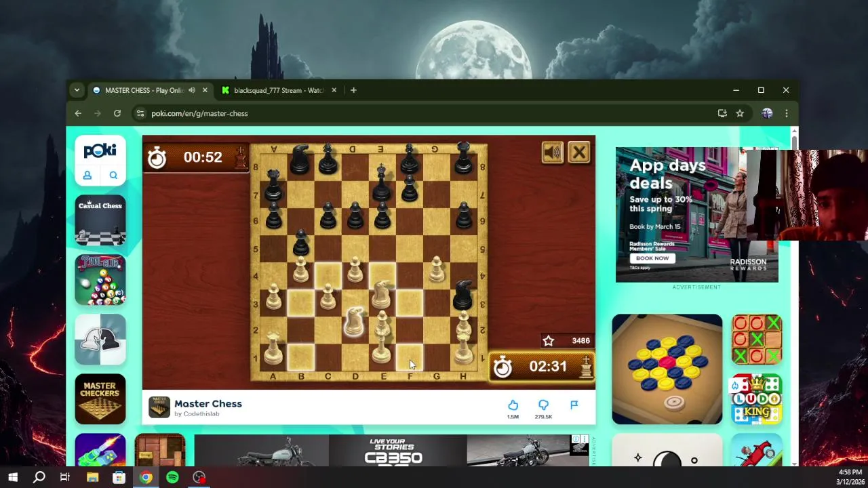
Task: Open the Poki home logo
Action: pos(100,150)
